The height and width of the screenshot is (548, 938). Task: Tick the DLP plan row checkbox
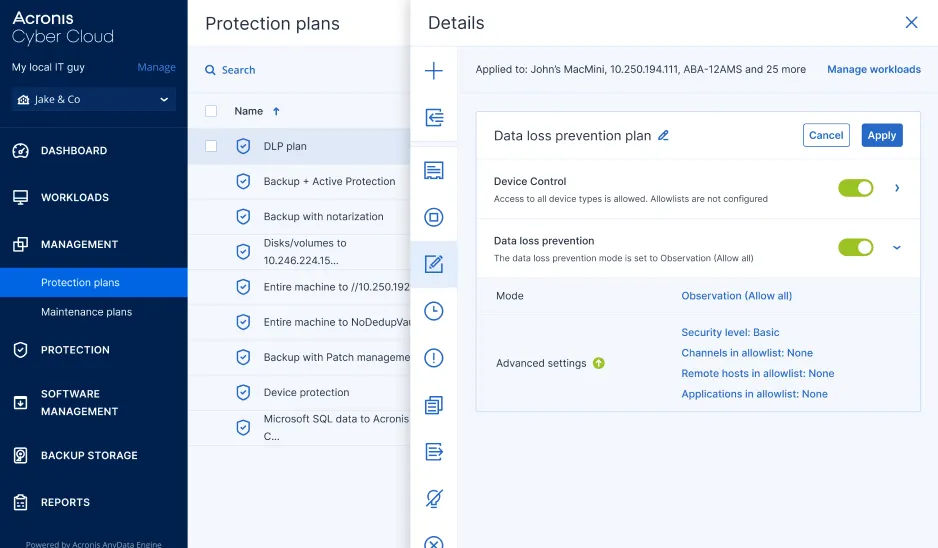coord(211,146)
